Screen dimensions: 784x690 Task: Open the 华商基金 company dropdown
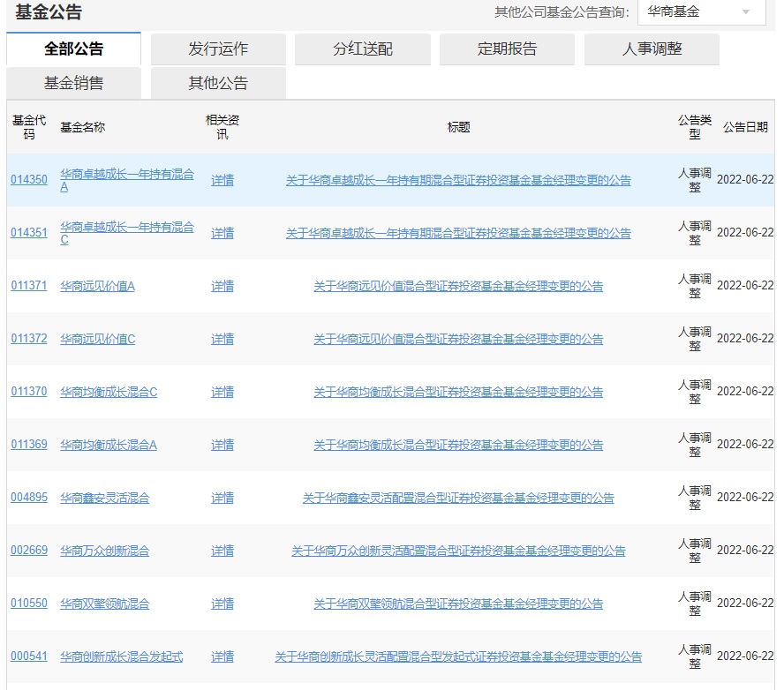tap(701, 12)
